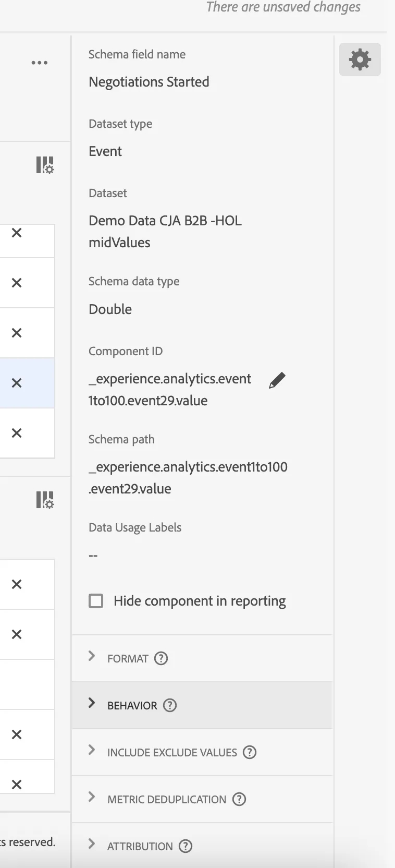Open the ATTRIBUTION help question icon
The image size is (395, 868).
186,846
